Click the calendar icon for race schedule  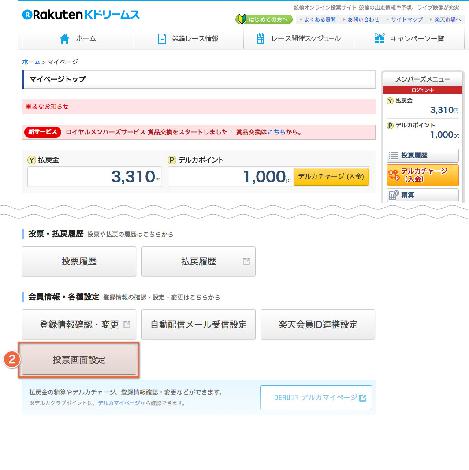point(260,39)
